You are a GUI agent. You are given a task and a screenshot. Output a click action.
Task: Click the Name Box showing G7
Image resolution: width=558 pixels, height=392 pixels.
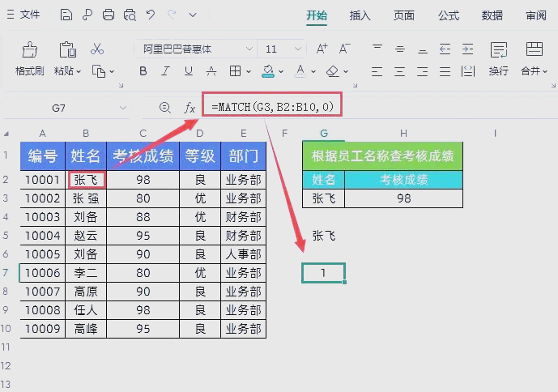pos(59,108)
